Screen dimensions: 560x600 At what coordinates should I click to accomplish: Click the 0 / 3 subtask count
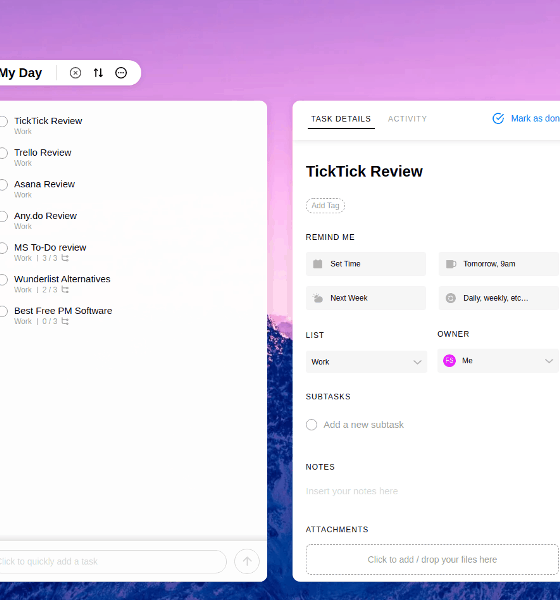point(50,321)
